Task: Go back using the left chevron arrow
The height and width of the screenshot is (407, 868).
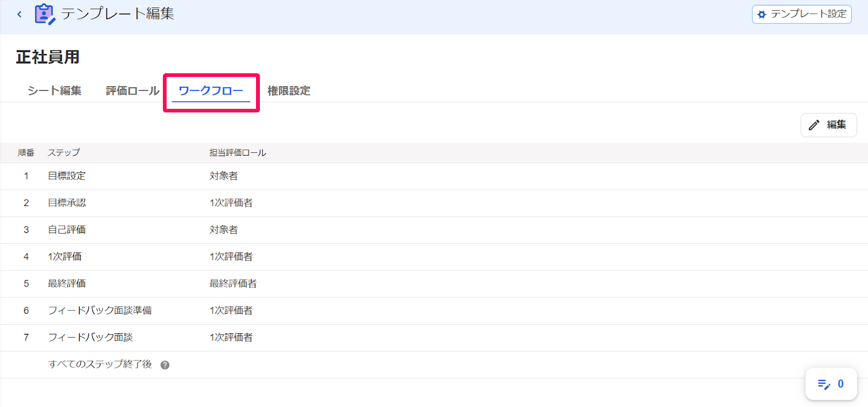Action: [x=20, y=14]
